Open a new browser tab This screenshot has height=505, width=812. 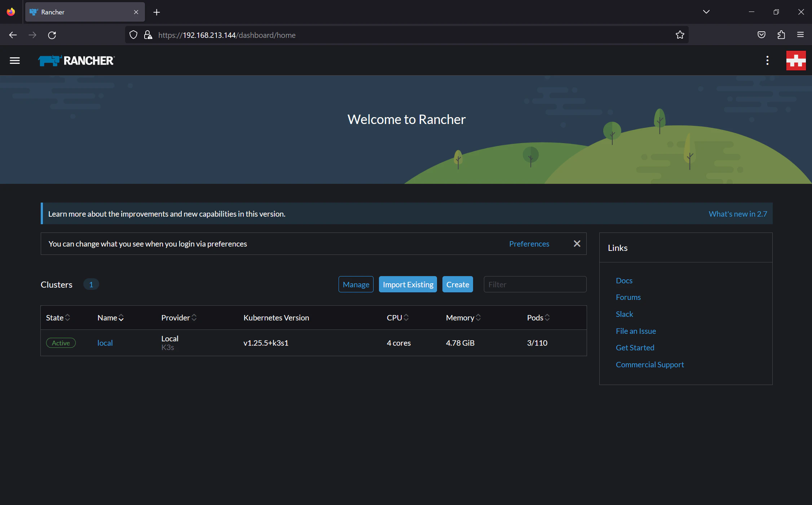(156, 12)
